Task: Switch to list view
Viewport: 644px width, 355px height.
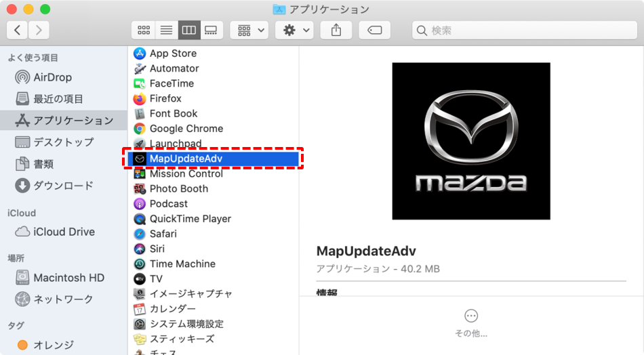Action: click(x=166, y=30)
